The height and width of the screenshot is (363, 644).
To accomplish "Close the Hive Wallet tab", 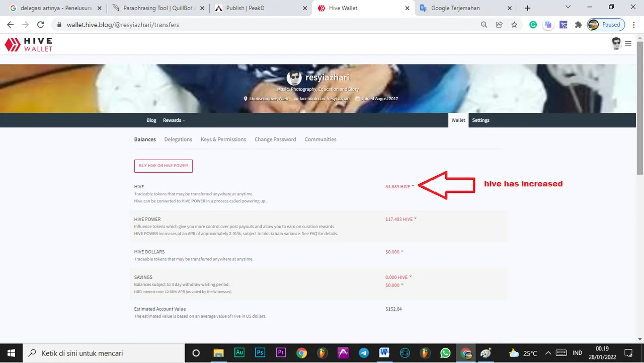I will (x=407, y=8).
